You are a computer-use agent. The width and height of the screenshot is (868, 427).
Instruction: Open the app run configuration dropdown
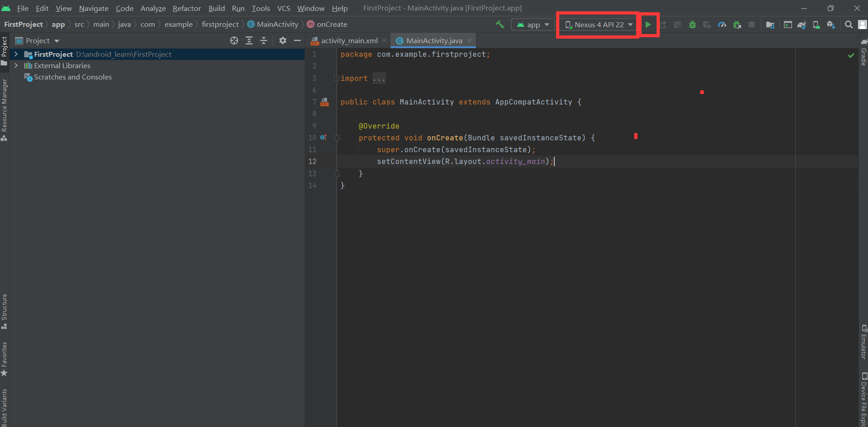[533, 25]
